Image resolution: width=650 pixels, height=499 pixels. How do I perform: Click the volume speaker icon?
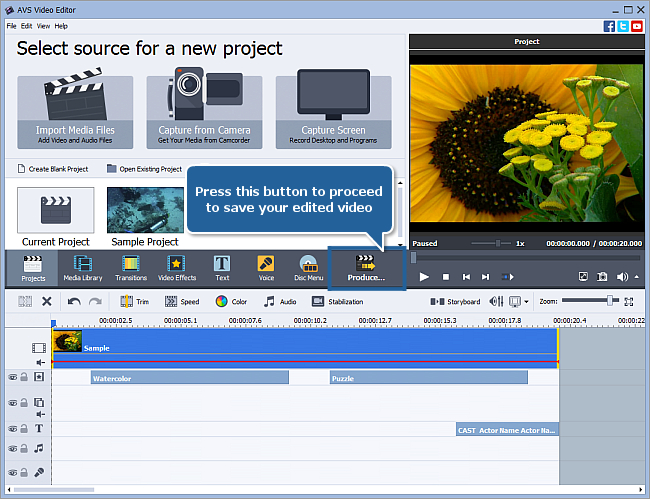pos(622,277)
